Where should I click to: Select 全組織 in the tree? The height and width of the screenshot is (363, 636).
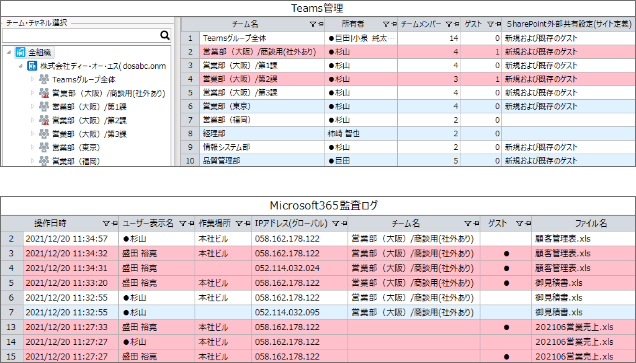[39, 52]
